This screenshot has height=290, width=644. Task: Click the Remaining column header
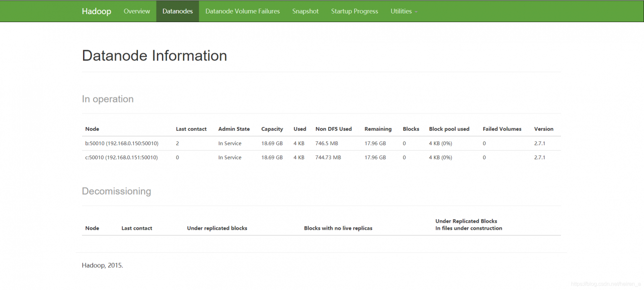[378, 129]
